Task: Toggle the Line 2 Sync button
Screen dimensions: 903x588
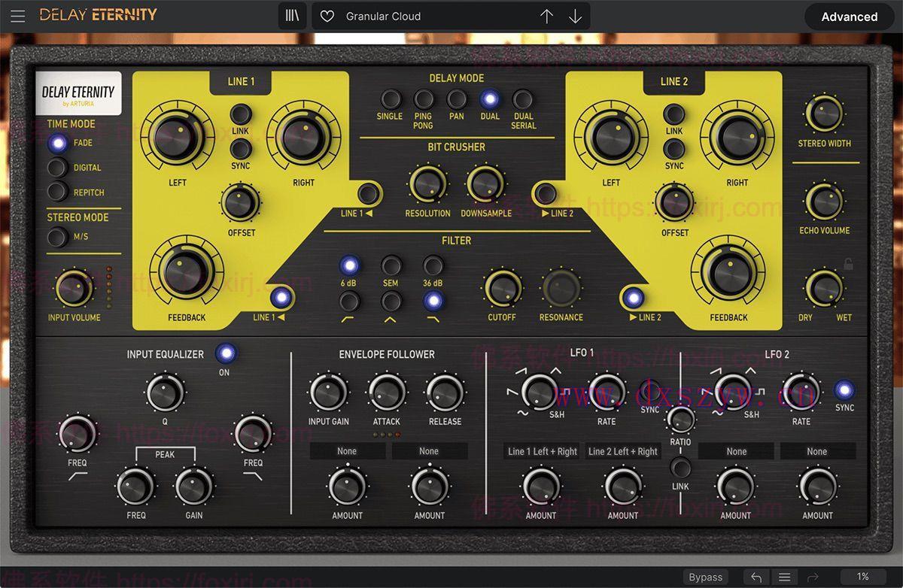Action: click(x=674, y=149)
